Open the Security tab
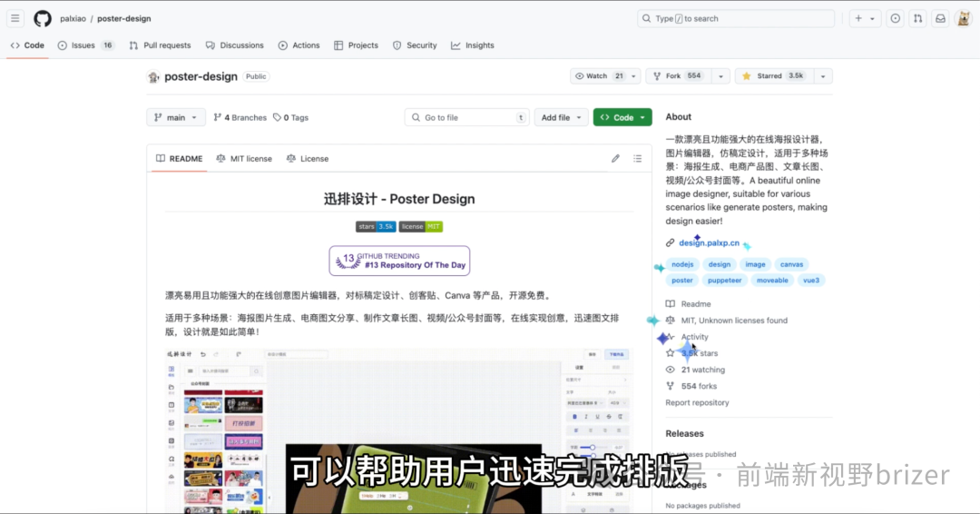 [x=415, y=45]
